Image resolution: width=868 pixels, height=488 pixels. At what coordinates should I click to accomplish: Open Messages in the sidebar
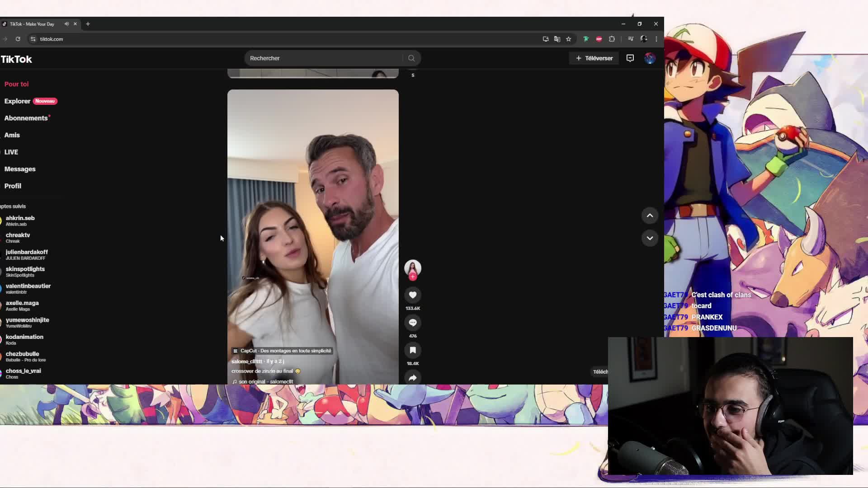(20, 169)
